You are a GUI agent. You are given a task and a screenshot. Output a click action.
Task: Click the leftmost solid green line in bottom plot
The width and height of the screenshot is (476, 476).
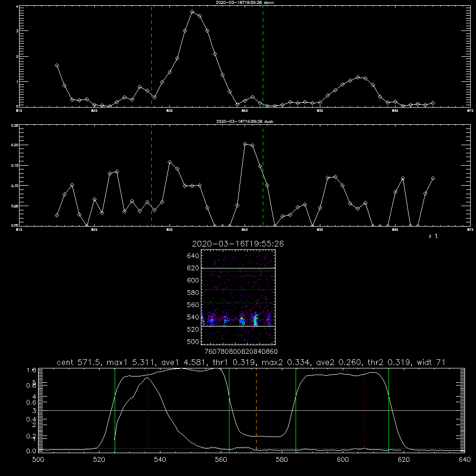(x=115, y=410)
